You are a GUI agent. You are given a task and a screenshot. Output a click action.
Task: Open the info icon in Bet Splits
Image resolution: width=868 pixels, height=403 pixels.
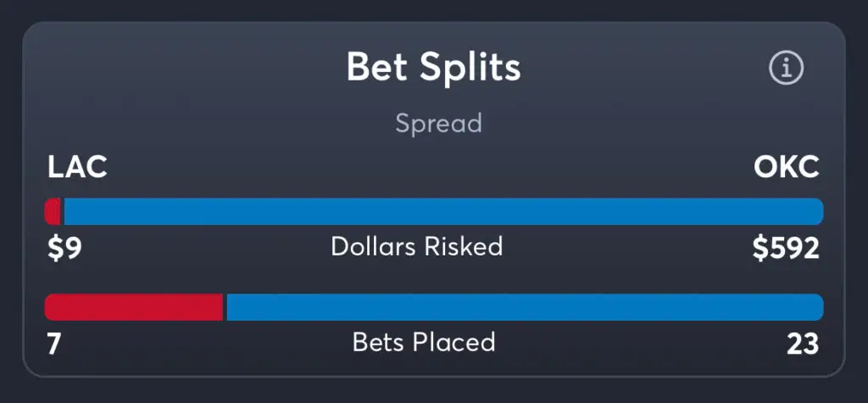pyautogui.click(x=786, y=68)
